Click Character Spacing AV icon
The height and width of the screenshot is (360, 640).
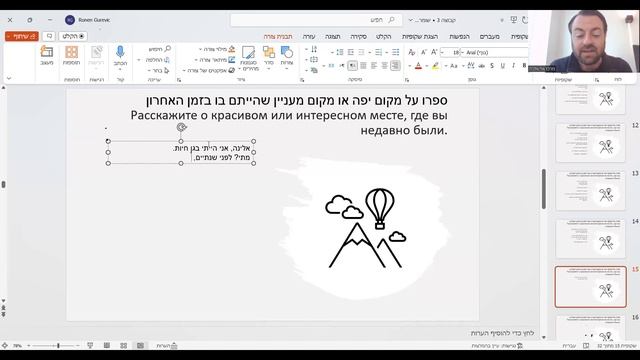pyautogui.click(x=471, y=65)
